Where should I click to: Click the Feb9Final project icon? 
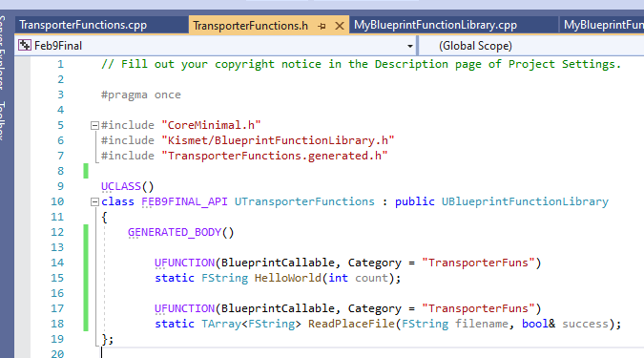[x=25, y=45]
